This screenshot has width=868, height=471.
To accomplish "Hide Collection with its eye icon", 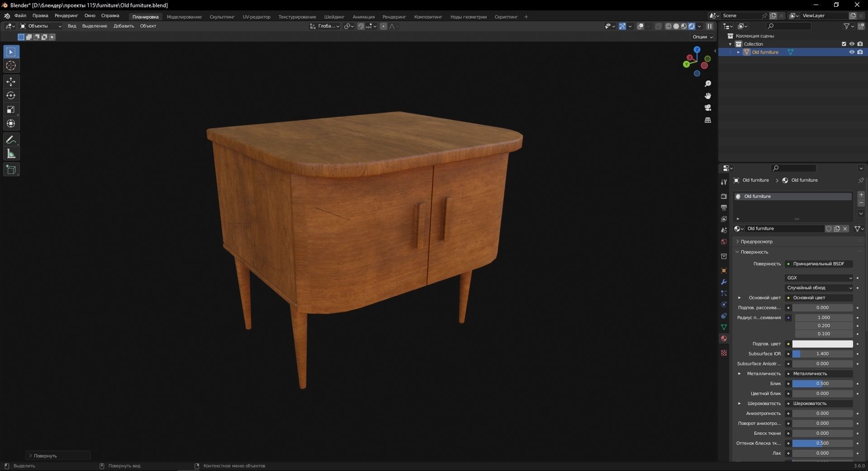I will tap(852, 44).
